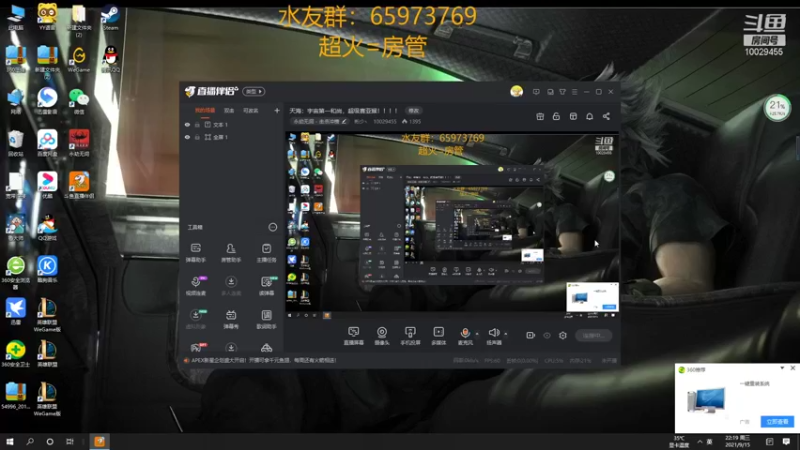Screen dimensions: 800x450
Task: Switch to the third scene tab
Action: tap(251, 110)
